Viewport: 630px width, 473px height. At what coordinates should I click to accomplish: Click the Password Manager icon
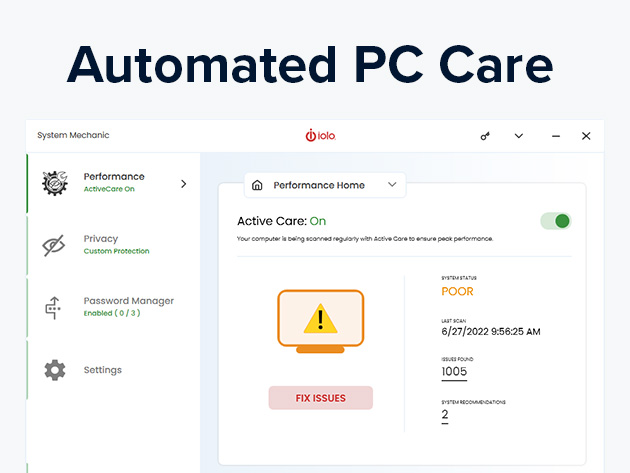(53, 308)
